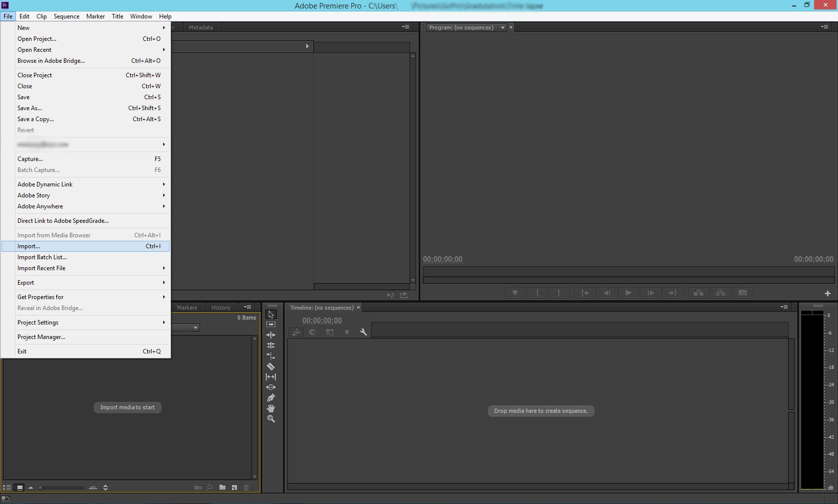Toggle linked selection in Timeline
This screenshot has height=504, width=838.
(x=329, y=332)
